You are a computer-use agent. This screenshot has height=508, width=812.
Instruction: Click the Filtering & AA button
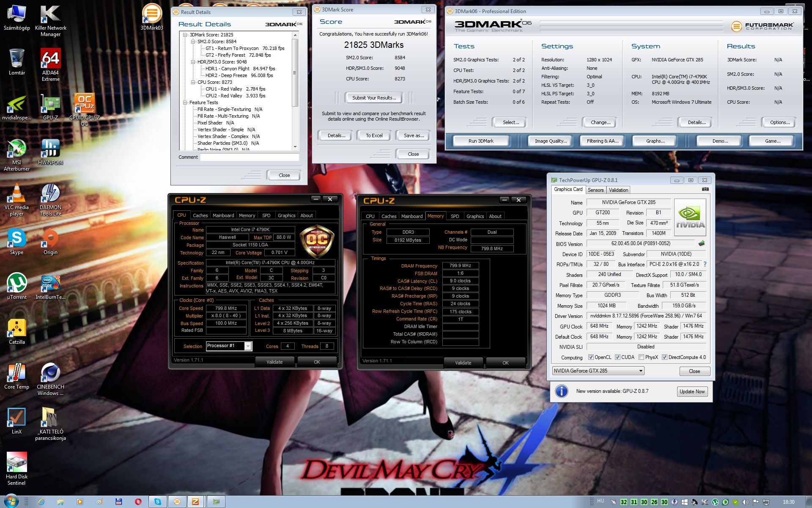[x=602, y=141]
